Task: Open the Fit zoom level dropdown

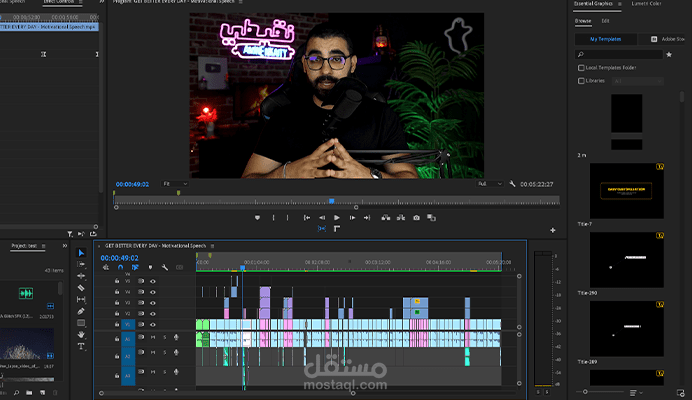Action: (175, 184)
